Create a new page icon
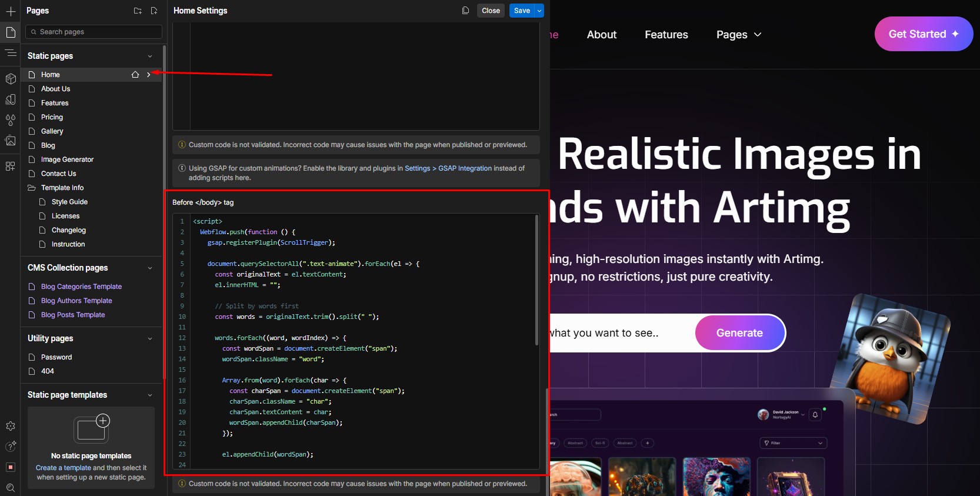This screenshot has height=496, width=980. [154, 11]
